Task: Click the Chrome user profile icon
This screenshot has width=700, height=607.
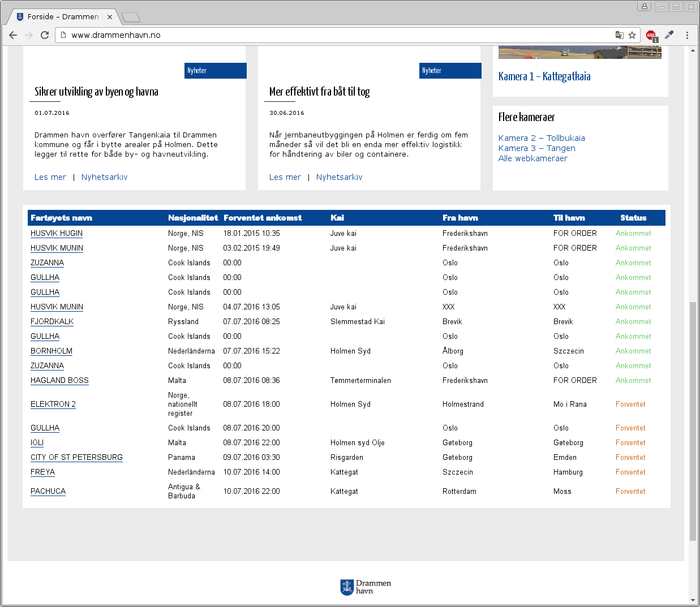Action: [x=644, y=7]
